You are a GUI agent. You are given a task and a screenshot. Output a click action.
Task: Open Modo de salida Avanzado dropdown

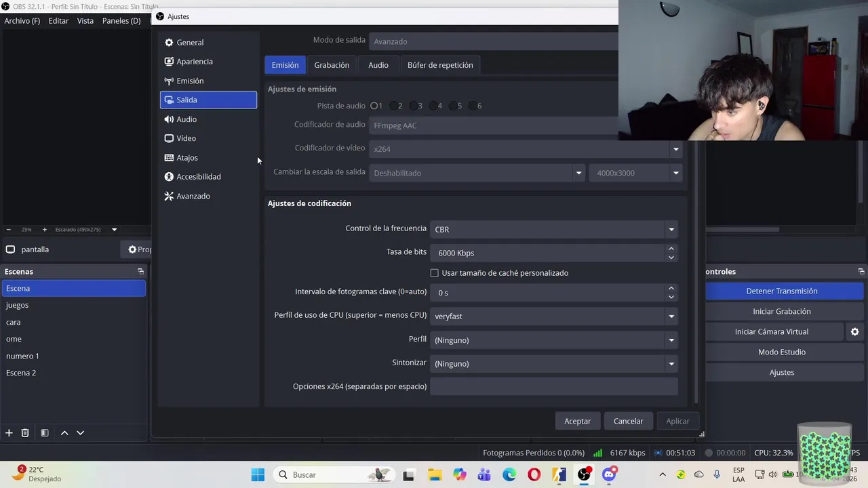pos(494,41)
